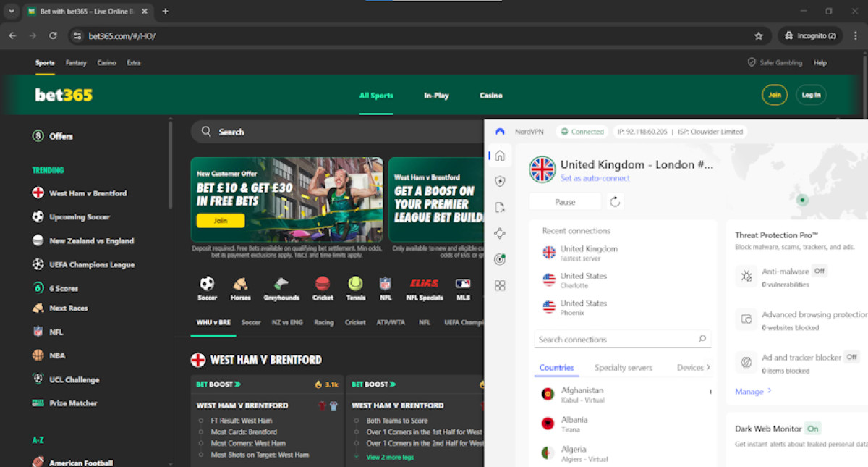This screenshot has height=467, width=868.
Task: Click the Set as auto-connect link
Action: tap(595, 178)
